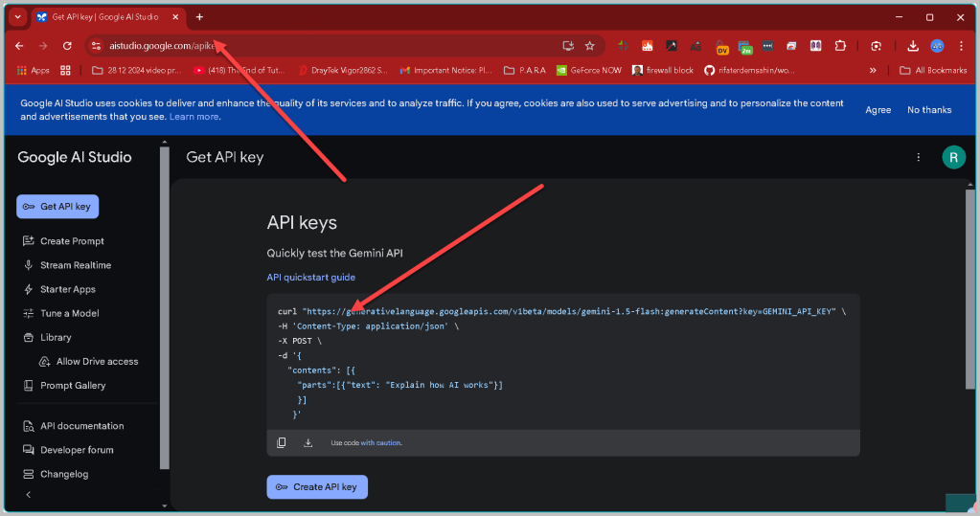The width and height of the screenshot is (980, 516).
Task: Open All Bookmarks folder
Action: pos(933,71)
